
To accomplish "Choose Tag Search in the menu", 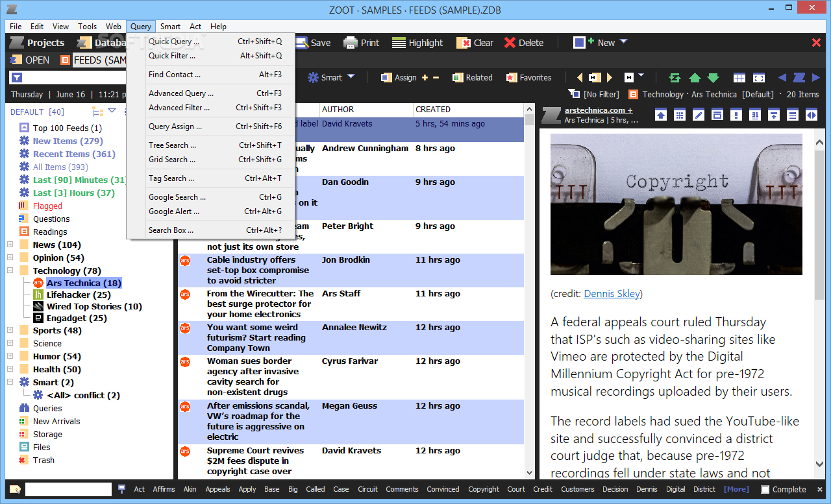I will click(x=211, y=178).
